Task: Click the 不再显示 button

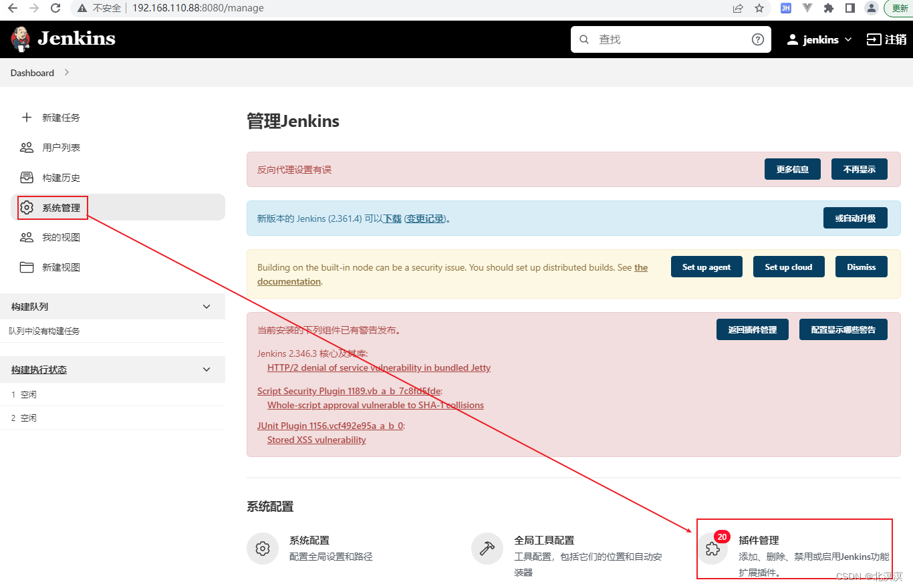Action: 859,169
